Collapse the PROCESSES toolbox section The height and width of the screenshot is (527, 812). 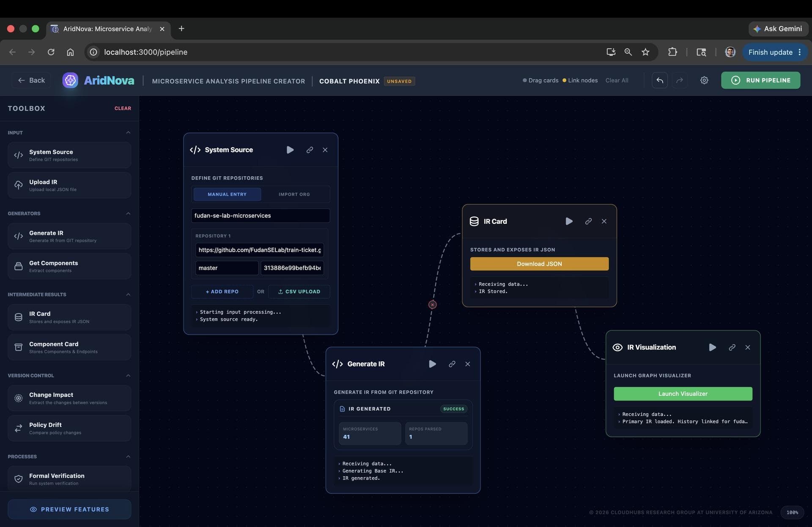pos(128,456)
